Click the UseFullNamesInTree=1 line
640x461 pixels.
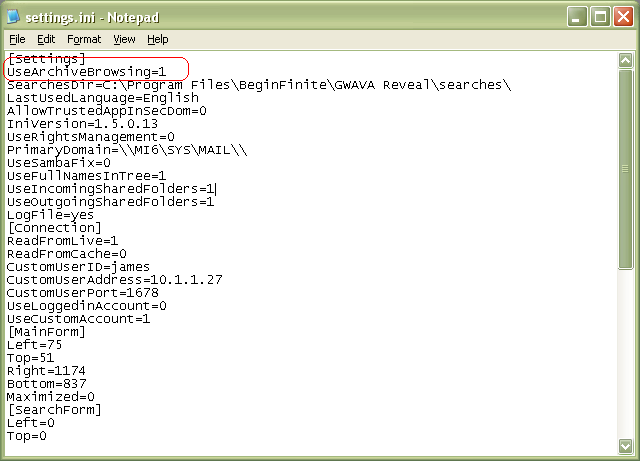pyautogui.click(x=87, y=176)
